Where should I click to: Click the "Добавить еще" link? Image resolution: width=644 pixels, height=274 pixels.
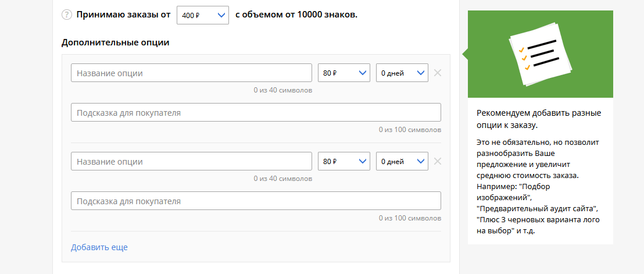(x=99, y=247)
